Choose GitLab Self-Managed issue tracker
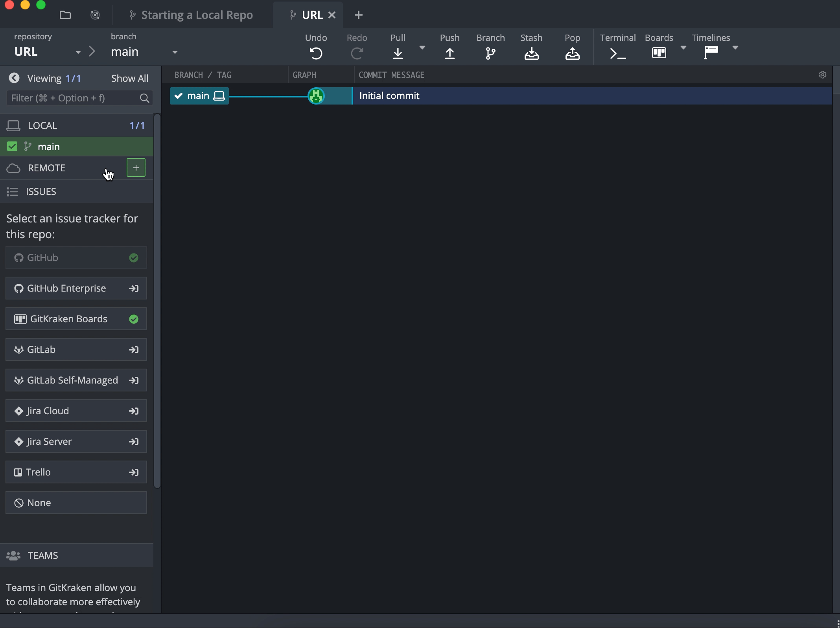Screen dimensions: 840x628 (76, 380)
